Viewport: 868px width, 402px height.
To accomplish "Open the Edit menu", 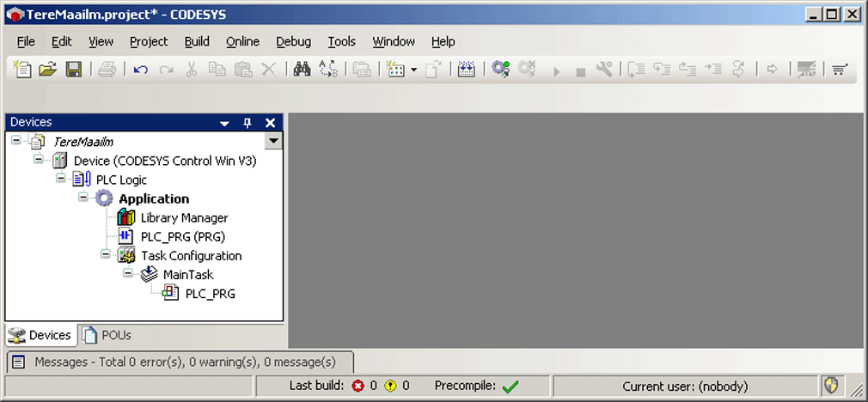I will (x=61, y=41).
